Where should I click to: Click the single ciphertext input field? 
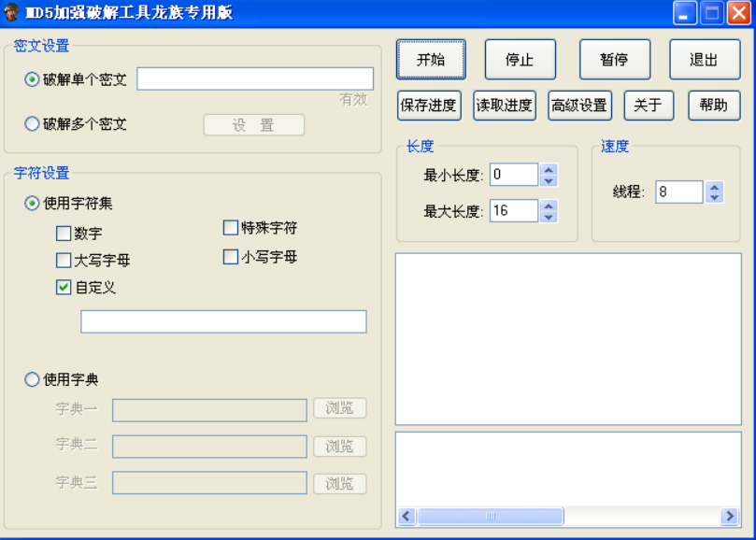click(x=254, y=78)
